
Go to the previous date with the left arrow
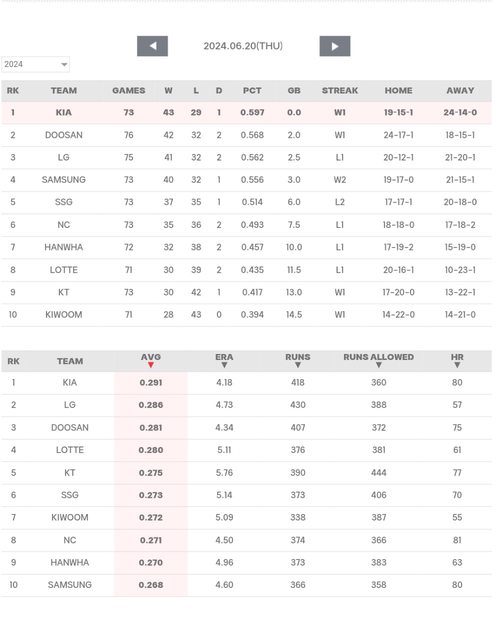click(x=152, y=46)
